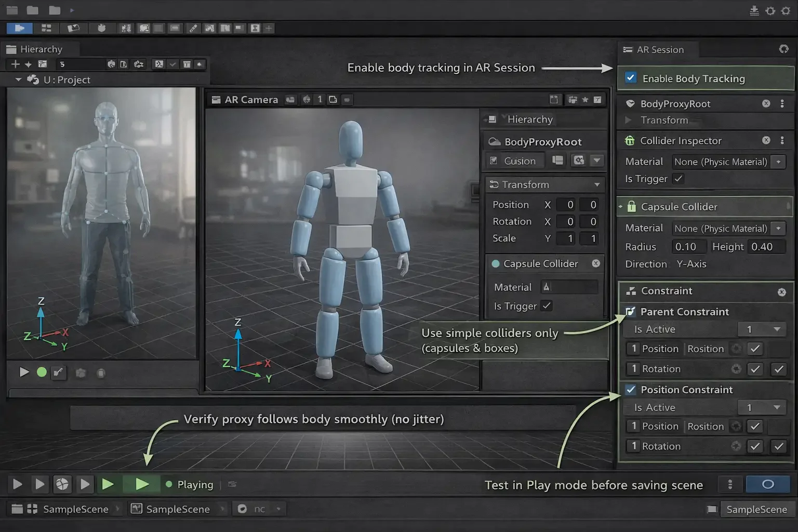Screen dimensions: 798x532
Task: Uncheck Parent Constraint activation box
Action: (x=631, y=311)
